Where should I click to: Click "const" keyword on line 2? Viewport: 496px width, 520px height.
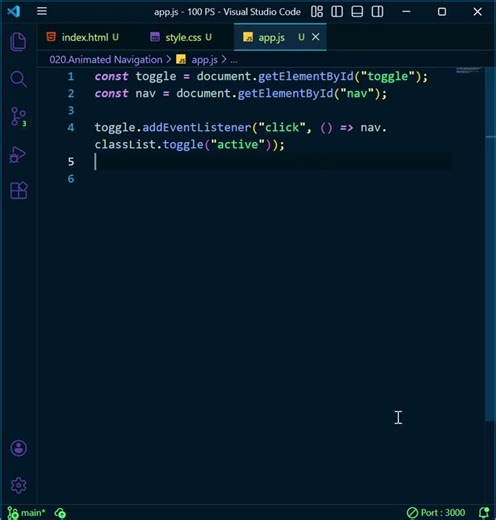click(x=111, y=93)
